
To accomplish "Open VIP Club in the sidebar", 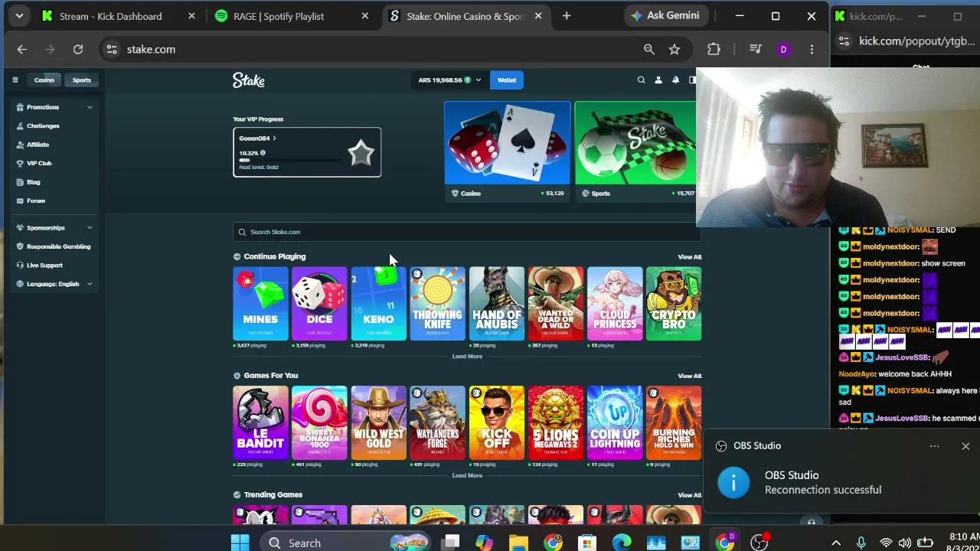I will pos(39,163).
